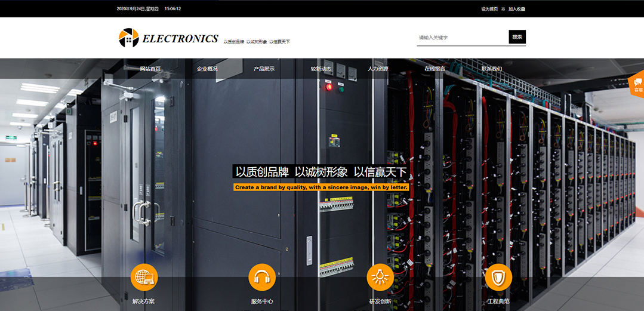Open the 在线留言 menu item
The image size is (644, 311).
coord(435,69)
